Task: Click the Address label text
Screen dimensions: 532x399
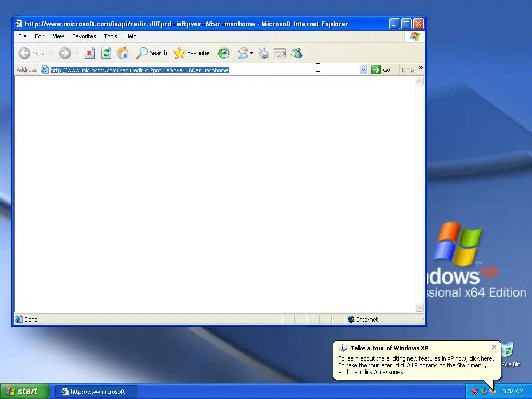Action: pos(26,70)
